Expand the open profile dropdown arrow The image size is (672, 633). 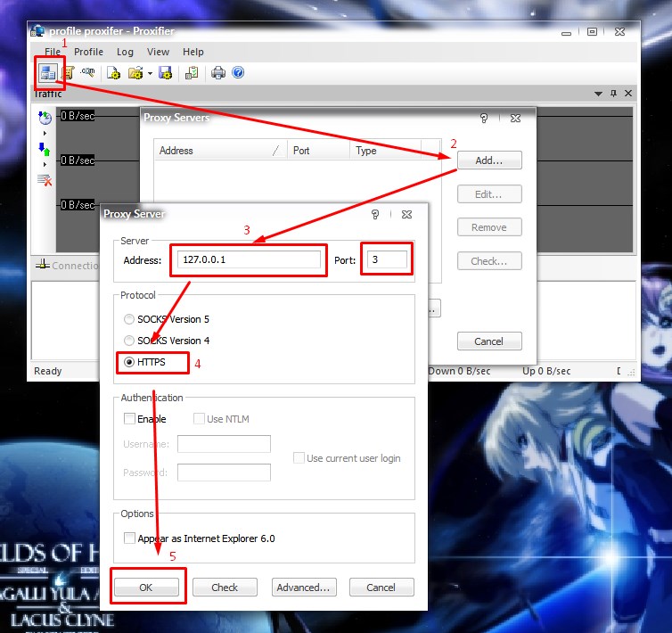point(150,73)
